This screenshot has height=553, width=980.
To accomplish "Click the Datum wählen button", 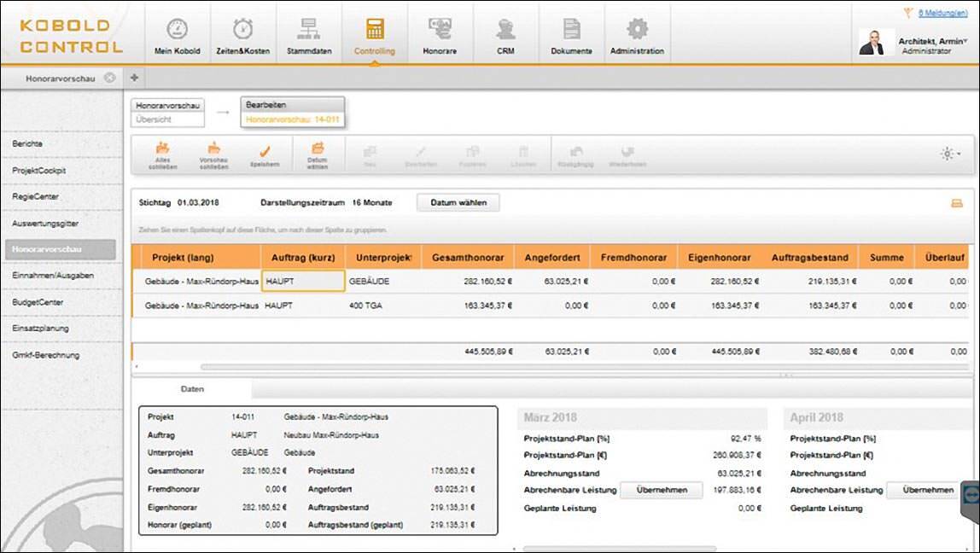I will pyautogui.click(x=458, y=202).
